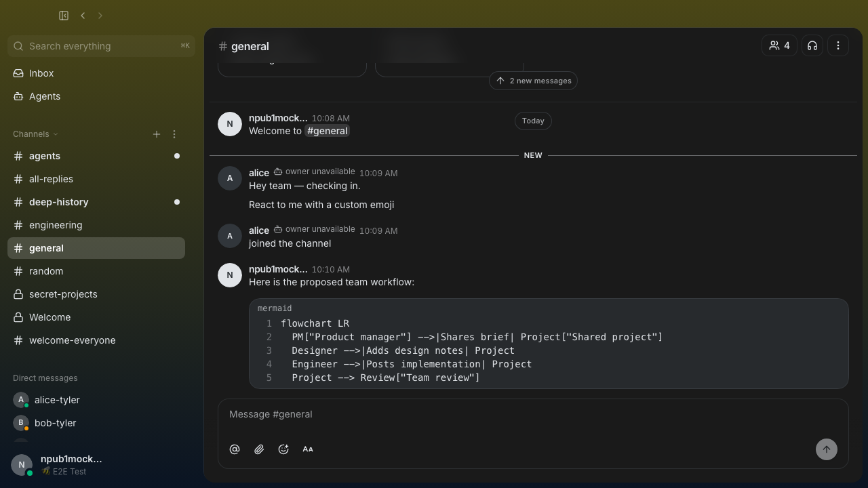Screen dimensions: 868x488
Task: Jump to 2 new messages
Action: [x=533, y=81]
